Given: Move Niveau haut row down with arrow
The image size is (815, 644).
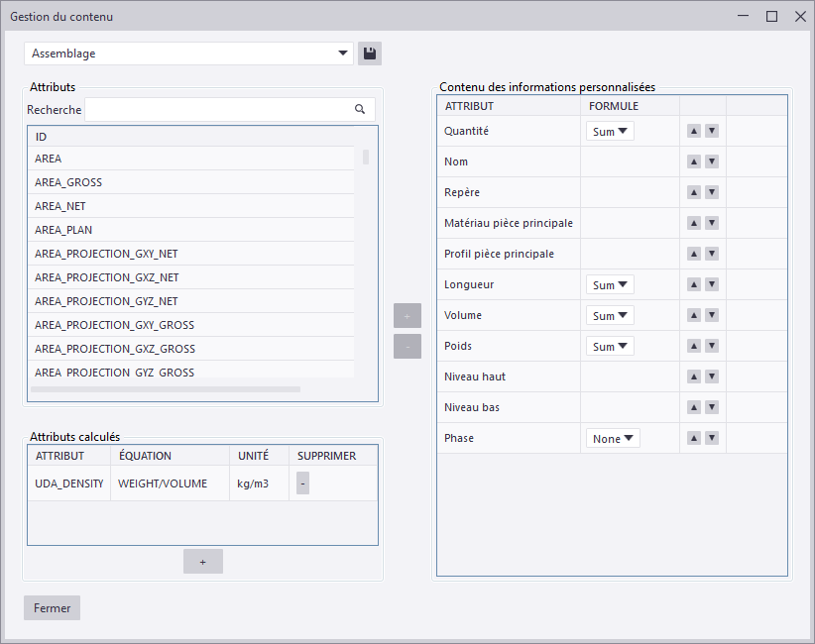Looking at the screenshot, I should click(x=711, y=376).
